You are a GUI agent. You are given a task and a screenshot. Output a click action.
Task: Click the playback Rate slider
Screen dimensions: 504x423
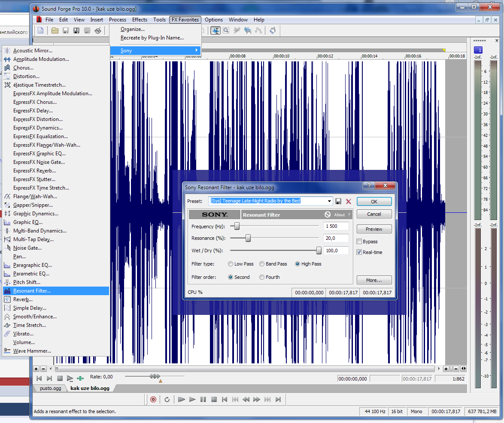(155, 376)
